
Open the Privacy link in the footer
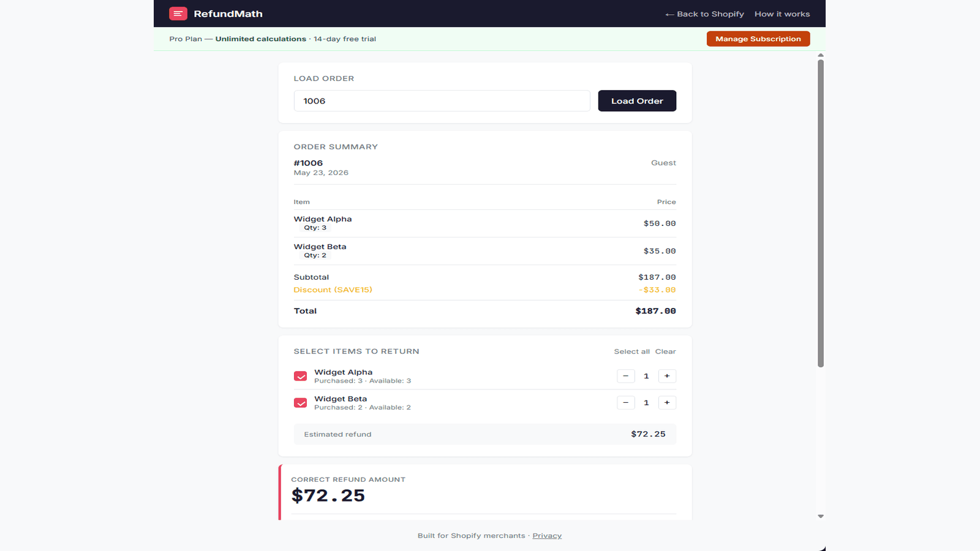pyautogui.click(x=547, y=536)
